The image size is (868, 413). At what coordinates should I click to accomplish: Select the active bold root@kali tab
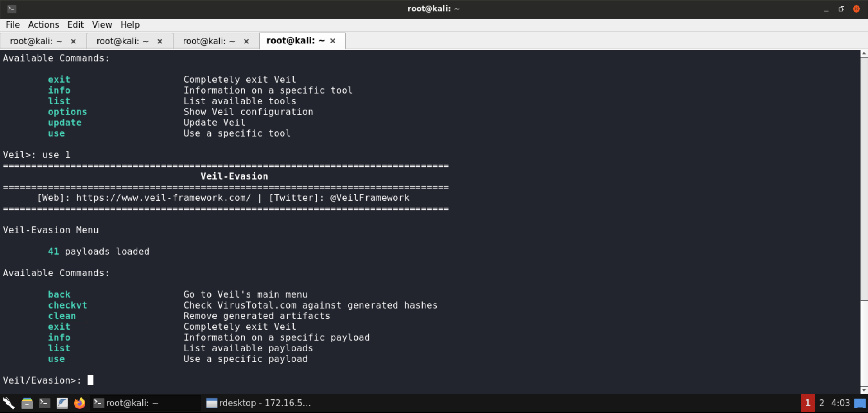click(302, 41)
